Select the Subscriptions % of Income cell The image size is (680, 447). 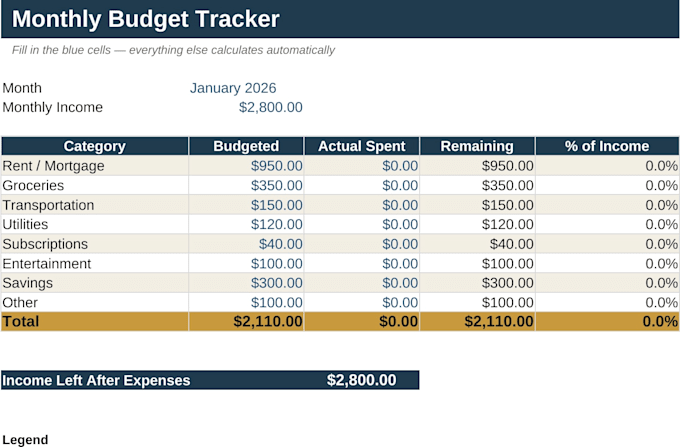[x=607, y=244]
